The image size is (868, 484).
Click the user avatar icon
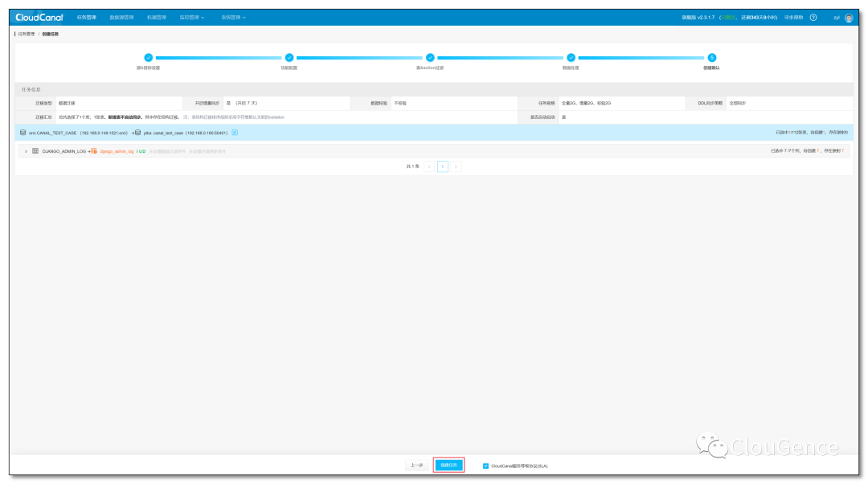[x=849, y=18]
